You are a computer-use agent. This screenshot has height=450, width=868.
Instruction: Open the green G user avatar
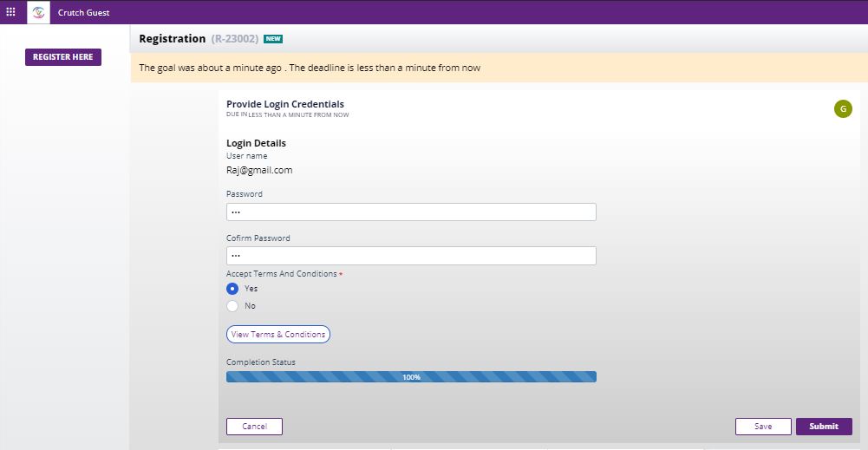point(843,109)
